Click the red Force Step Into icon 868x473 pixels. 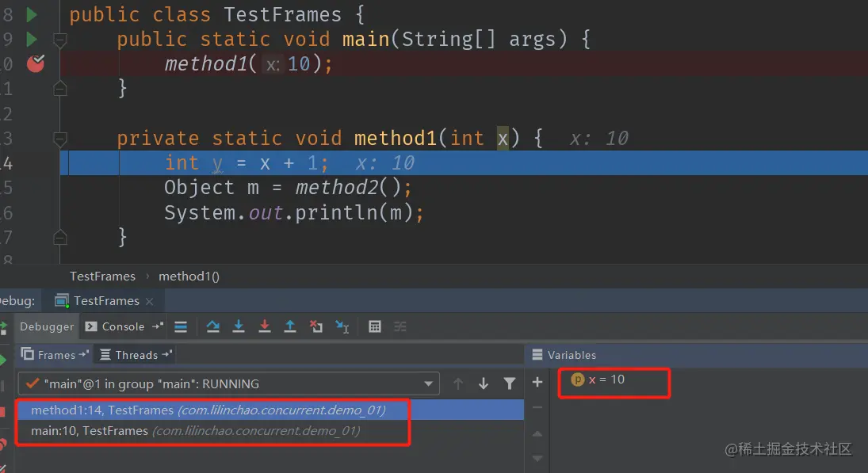click(265, 326)
